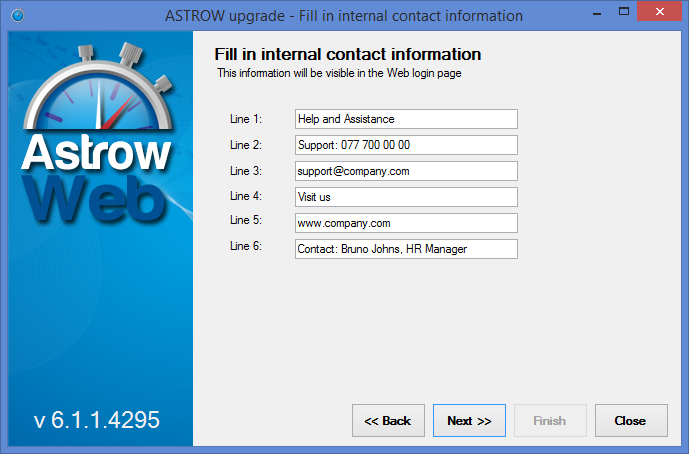The height and width of the screenshot is (454, 689).
Task: Select the support@company.com email field
Action: coord(406,171)
